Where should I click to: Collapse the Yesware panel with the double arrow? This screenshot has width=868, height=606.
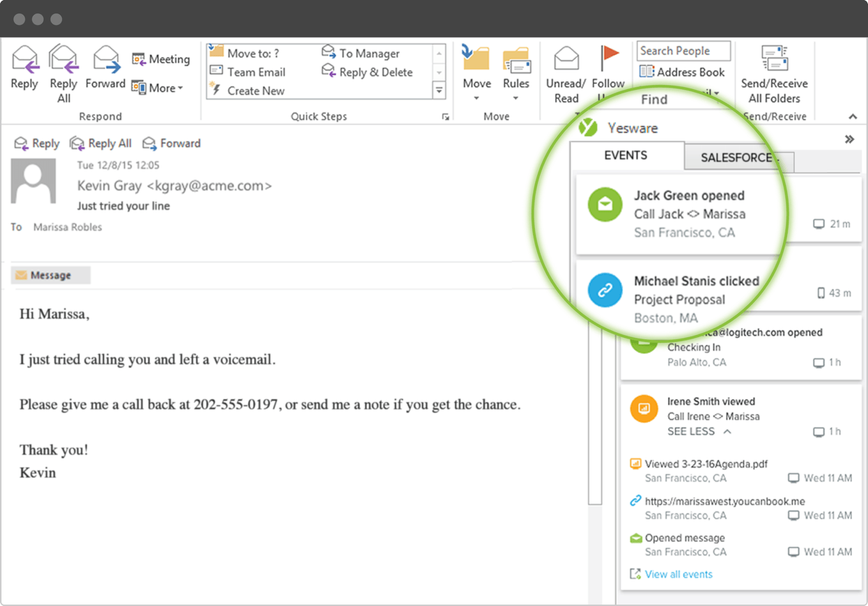849,139
